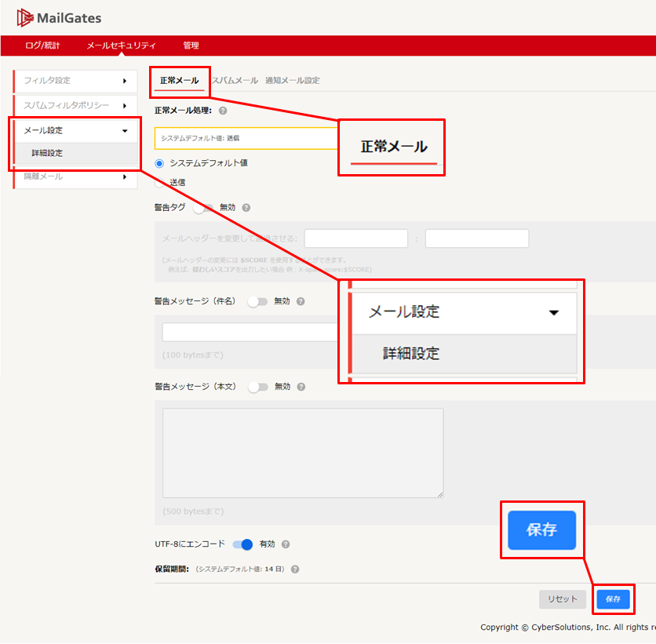Click help icon beside 警告タグ

[246, 208]
